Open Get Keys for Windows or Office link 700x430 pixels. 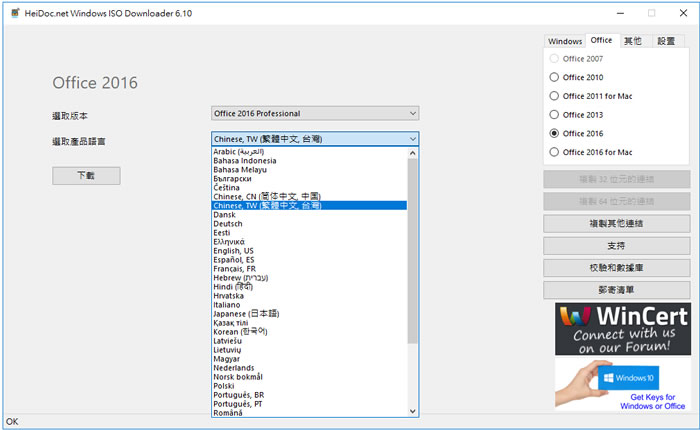tap(652, 401)
